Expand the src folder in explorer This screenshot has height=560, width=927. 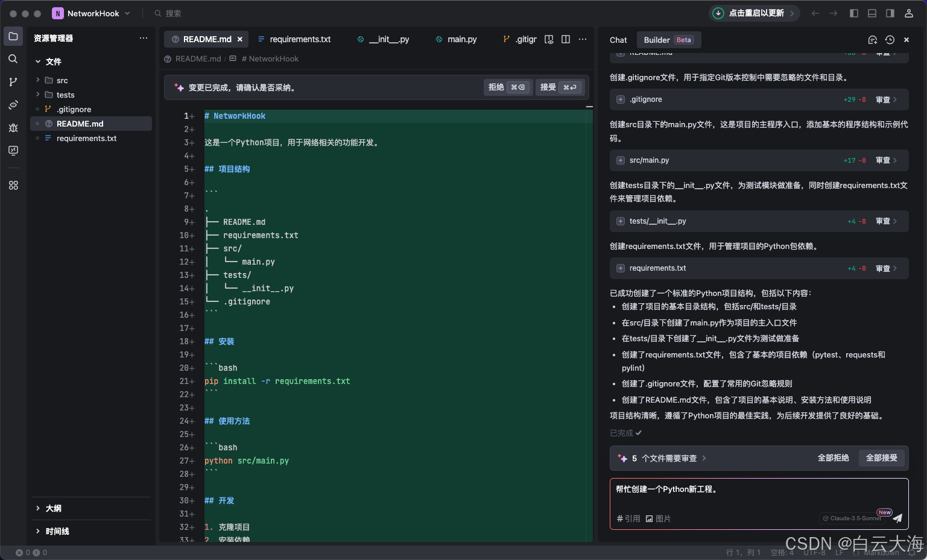point(38,80)
